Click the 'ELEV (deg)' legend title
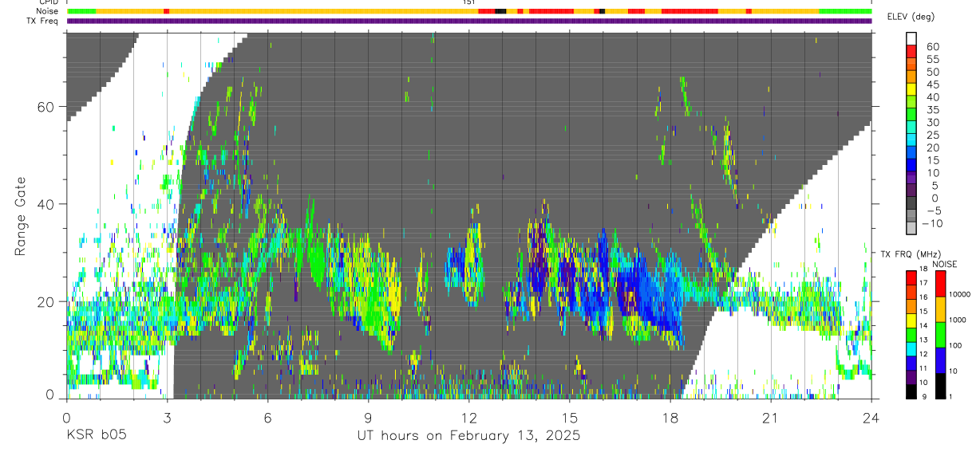Image resolution: width=980 pixels, height=452 pixels. pos(911,17)
